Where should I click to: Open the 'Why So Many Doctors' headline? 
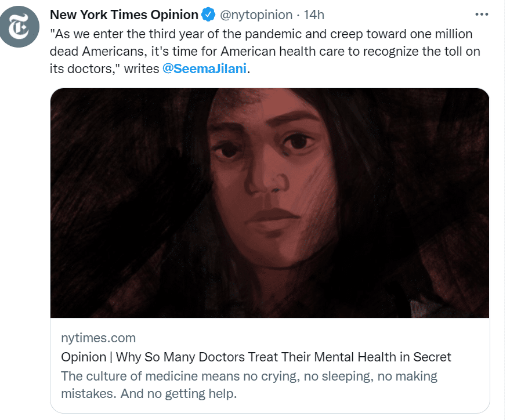256,357
